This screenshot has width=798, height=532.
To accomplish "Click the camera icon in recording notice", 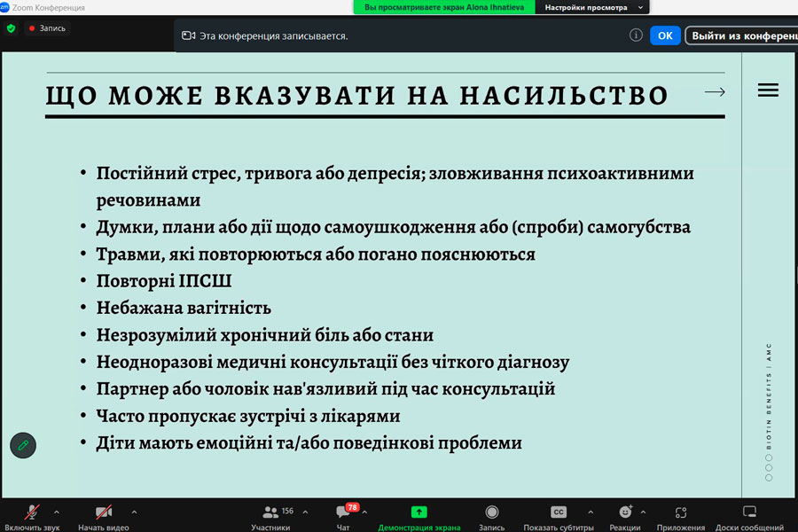I will click(188, 35).
